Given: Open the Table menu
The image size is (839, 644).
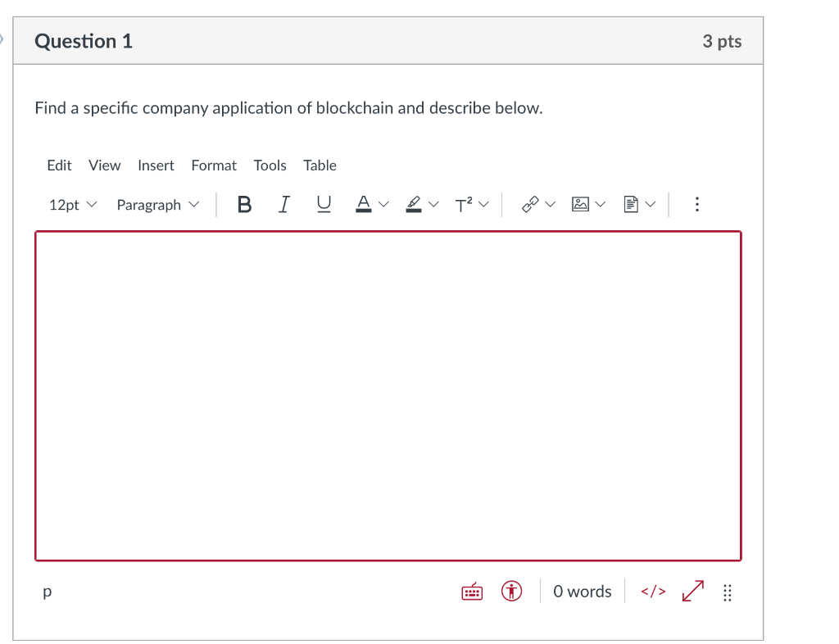Looking at the screenshot, I should coord(320,166).
